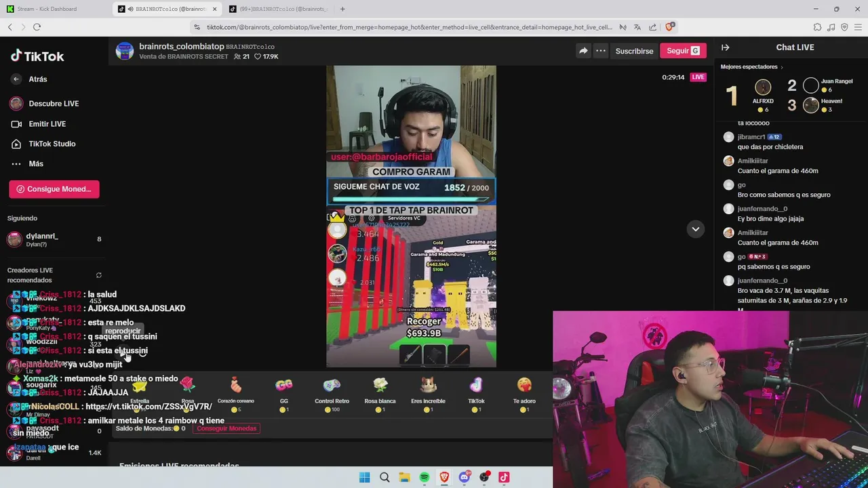Click the red Seguir button
Screen dimensions: 868x488
click(683, 51)
